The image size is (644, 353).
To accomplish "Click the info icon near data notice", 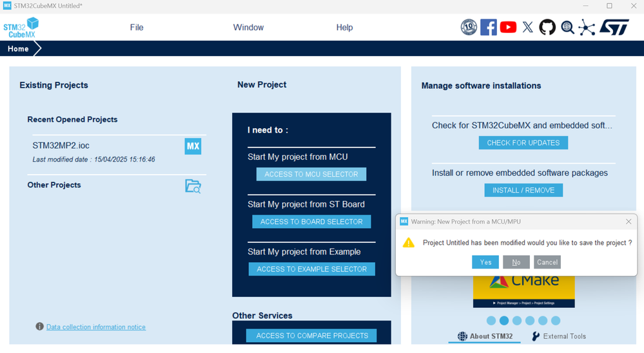I will [39, 327].
